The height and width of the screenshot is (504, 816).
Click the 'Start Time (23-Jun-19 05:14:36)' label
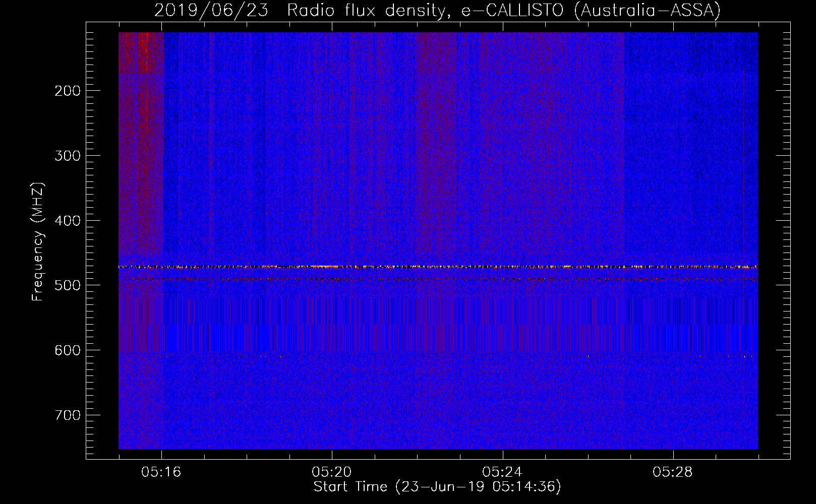click(x=437, y=487)
